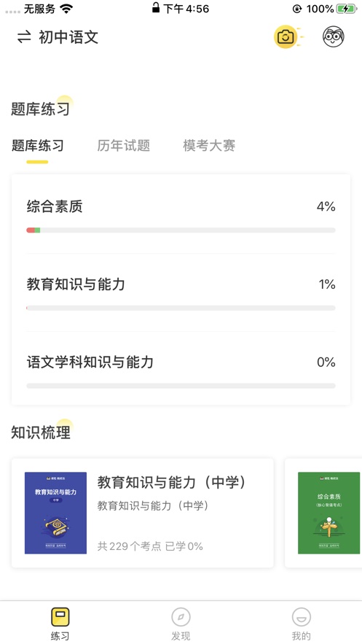The width and height of the screenshot is (362, 644).
Task: Open the 发现 compass icon
Action: [181, 617]
